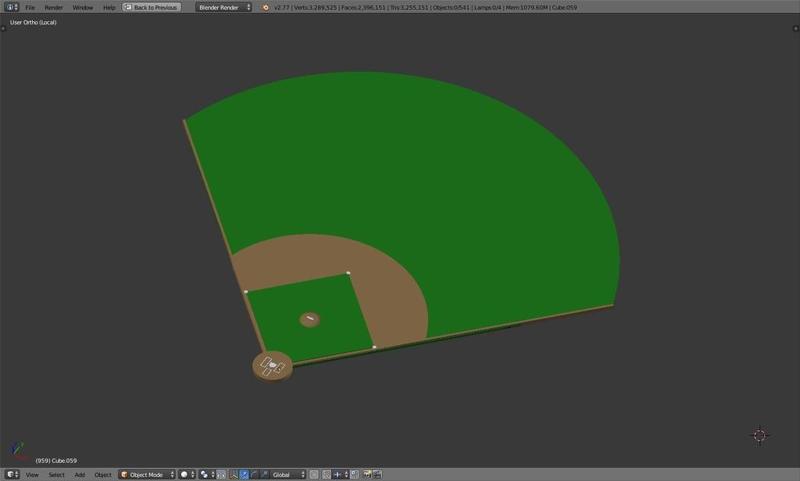The width and height of the screenshot is (800, 481).
Task: Click the top-right viewport region expander
Action: click(x=795, y=28)
